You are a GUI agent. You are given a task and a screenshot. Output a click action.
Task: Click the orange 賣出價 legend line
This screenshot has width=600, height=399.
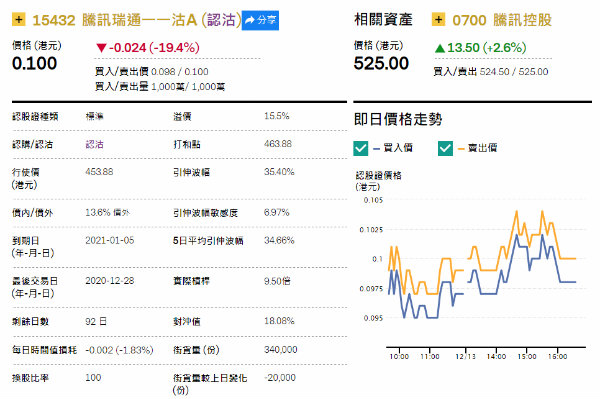pyautogui.click(x=461, y=148)
